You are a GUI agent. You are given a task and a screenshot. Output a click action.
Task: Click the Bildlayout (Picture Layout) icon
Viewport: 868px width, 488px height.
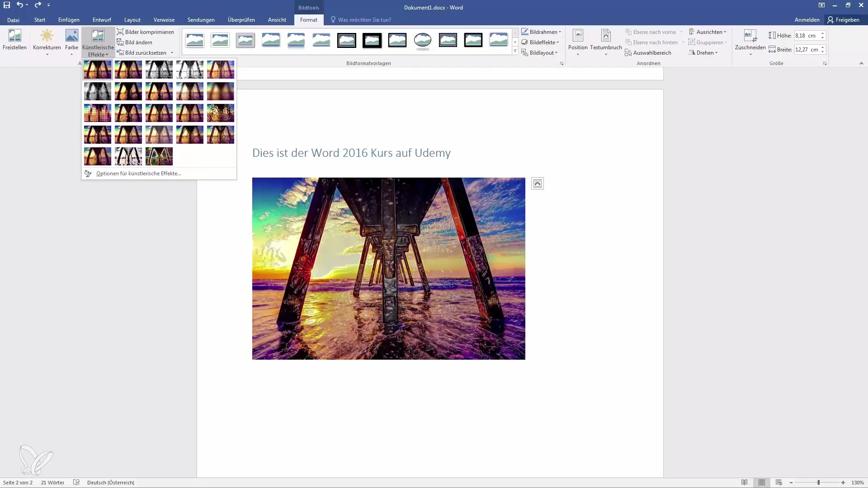coord(524,52)
